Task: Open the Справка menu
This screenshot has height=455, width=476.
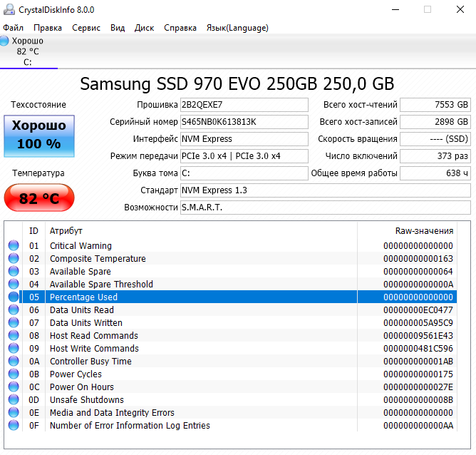Action: click(180, 28)
